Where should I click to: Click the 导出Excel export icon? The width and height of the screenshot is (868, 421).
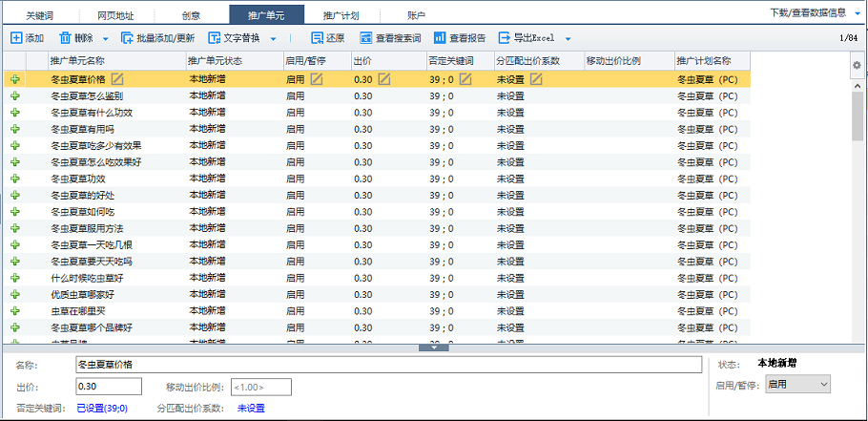[x=505, y=38]
